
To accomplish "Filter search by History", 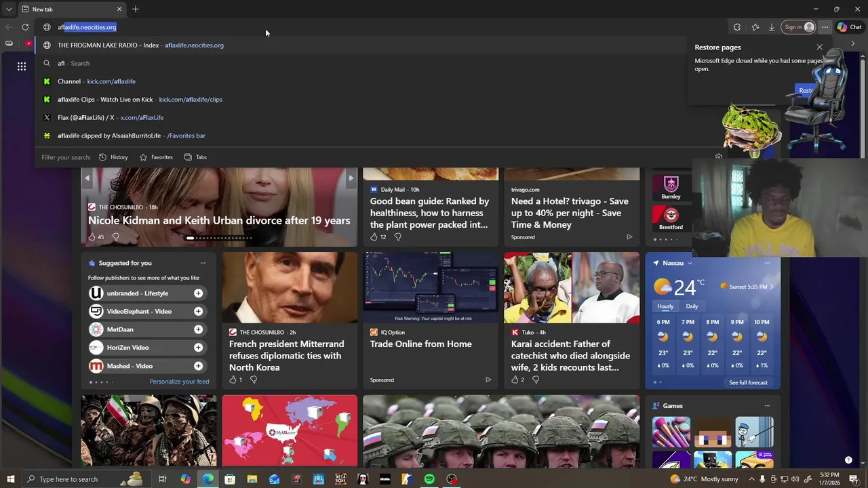I will point(113,157).
